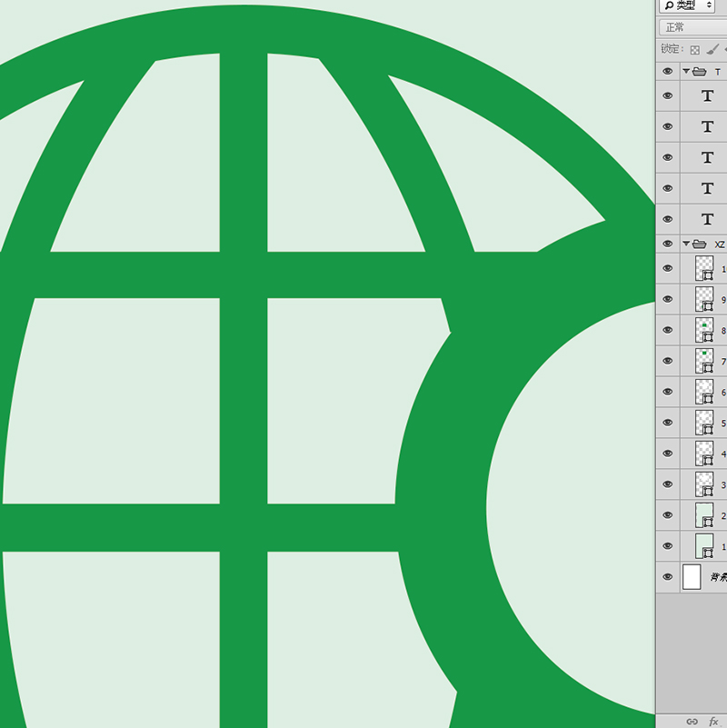Toggle visibility of layer 4
Viewport: 727px width, 728px height.
click(668, 454)
